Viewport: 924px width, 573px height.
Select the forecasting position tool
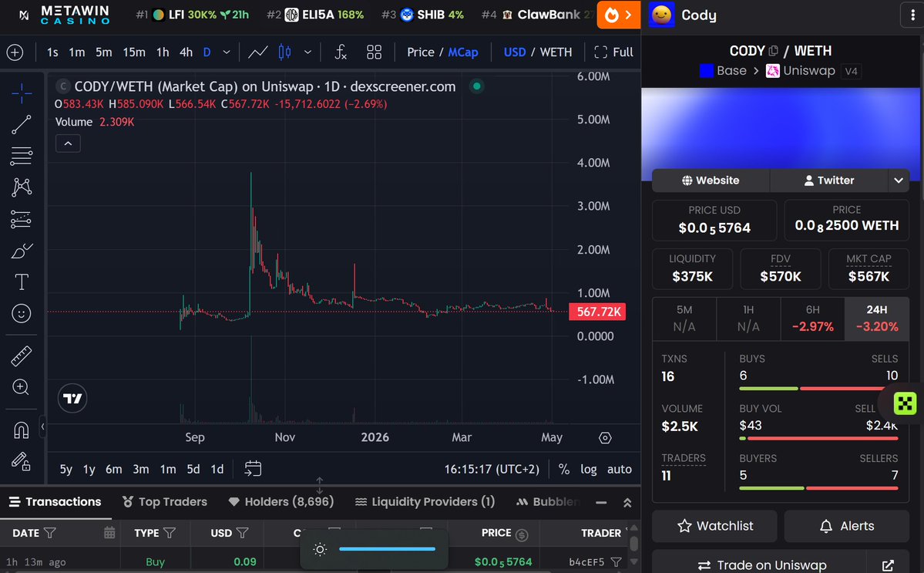22,219
